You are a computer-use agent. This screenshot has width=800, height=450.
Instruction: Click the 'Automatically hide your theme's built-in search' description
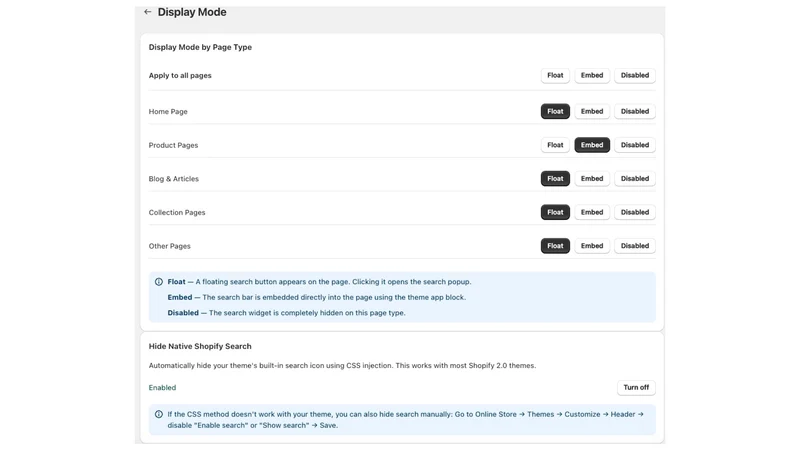[x=342, y=366]
